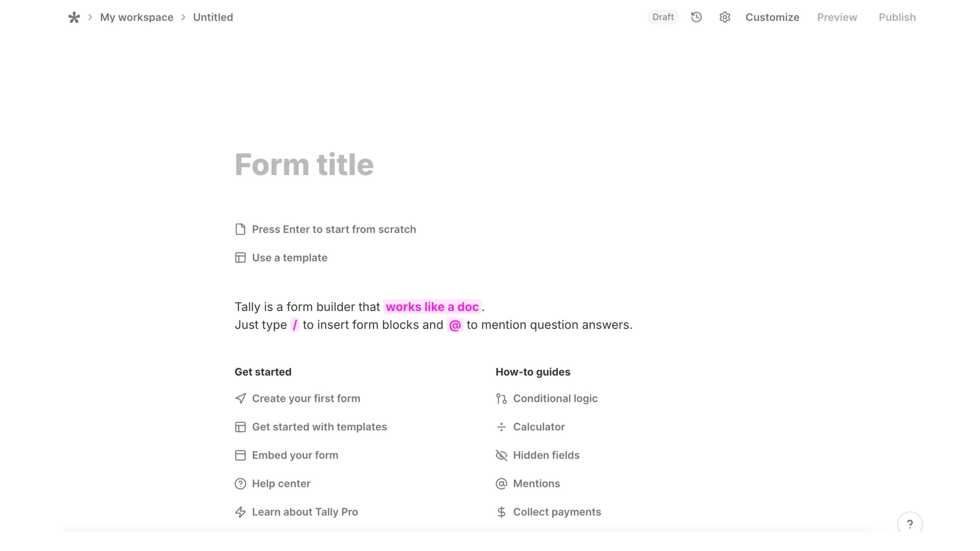
Task: Select Press Enter to start from scratch
Action: coord(333,229)
